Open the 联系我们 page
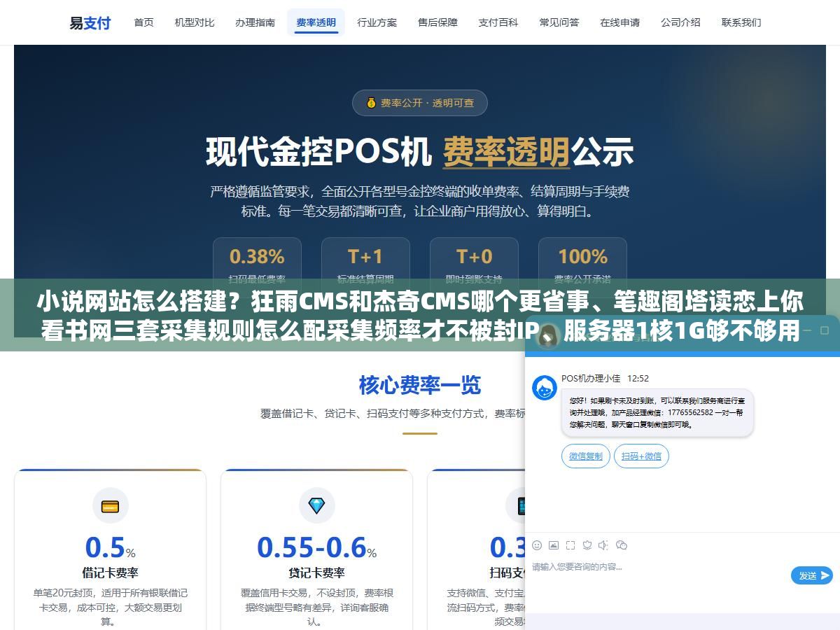 (x=741, y=22)
